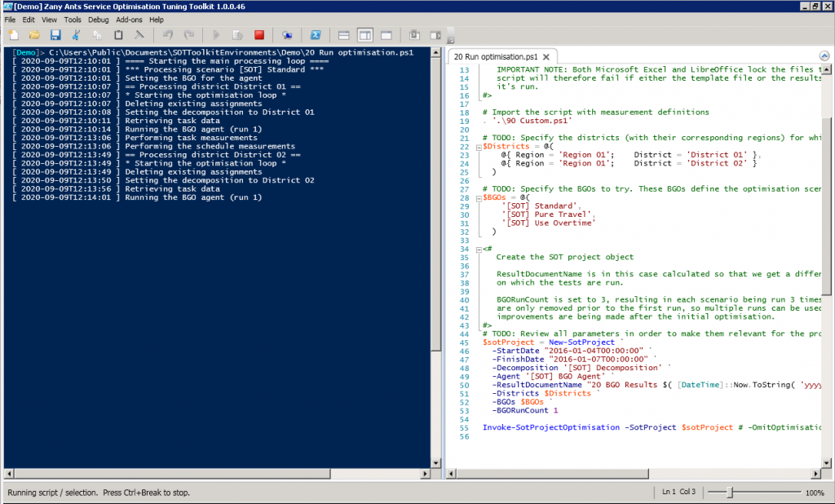Click '-FinishDate' parameter on line 47
835x504 pixels.
518,359
